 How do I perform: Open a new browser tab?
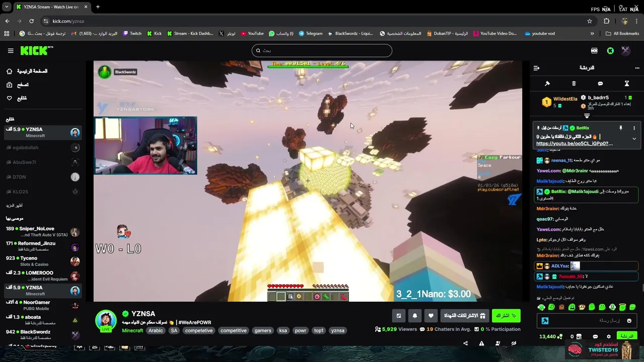pos(98,7)
